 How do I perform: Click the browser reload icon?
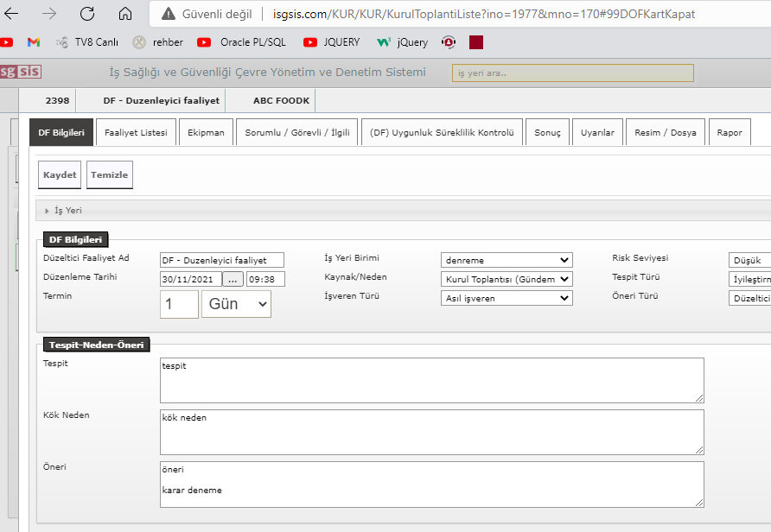[87, 14]
